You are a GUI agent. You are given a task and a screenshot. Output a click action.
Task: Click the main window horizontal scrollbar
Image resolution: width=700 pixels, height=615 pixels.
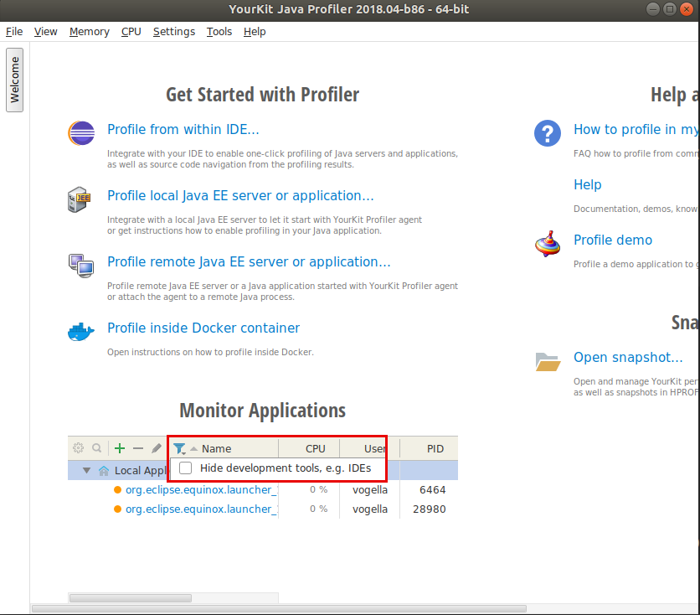279,609
